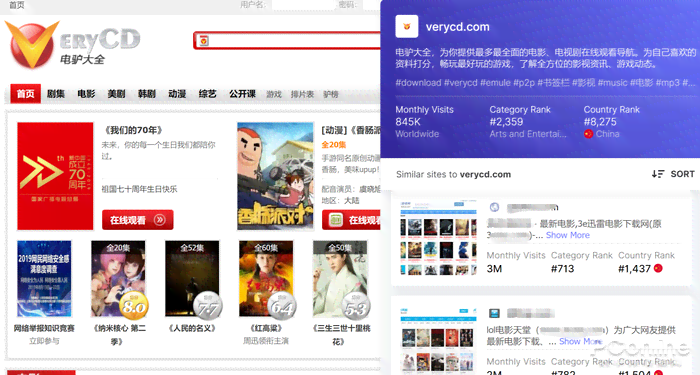This screenshot has width=700, height=375.
Task: Open the 剧集 navigation tab
Action: pos(56,94)
